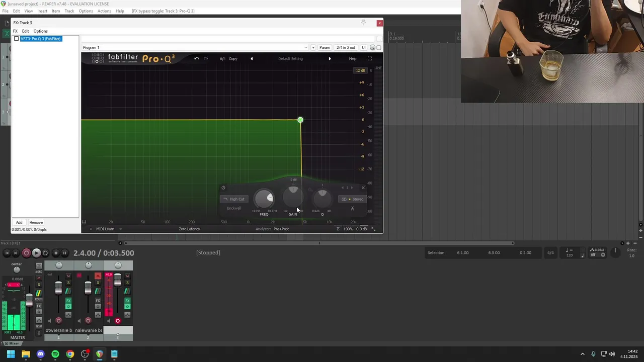Click the FREQ knob

pyautogui.click(x=264, y=199)
